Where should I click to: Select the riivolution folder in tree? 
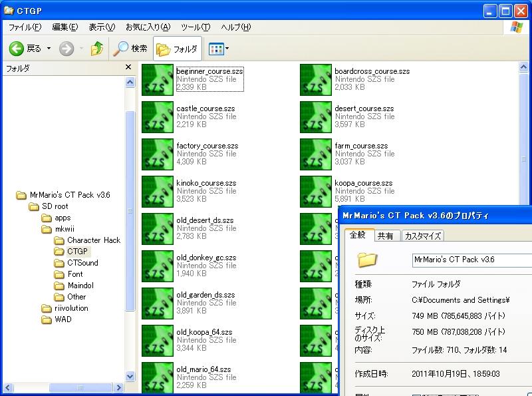71,308
